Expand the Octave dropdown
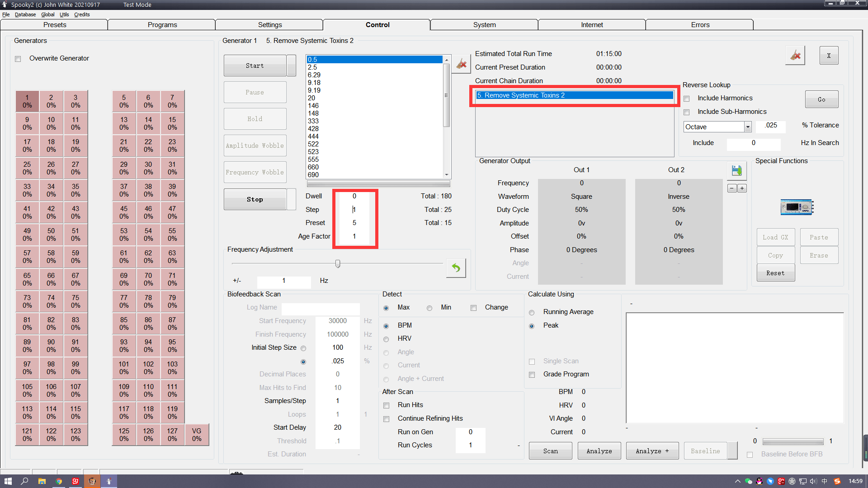 (748, 127)
